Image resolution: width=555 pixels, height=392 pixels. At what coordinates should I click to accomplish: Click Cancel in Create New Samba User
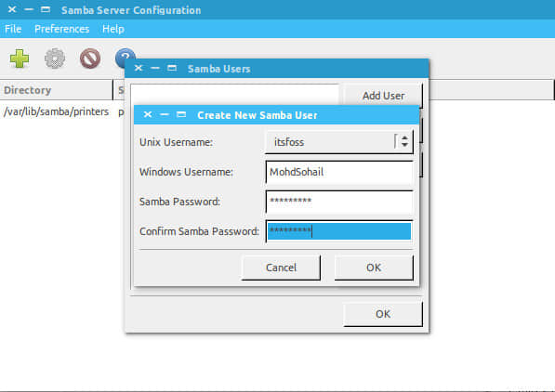[281, 268]
